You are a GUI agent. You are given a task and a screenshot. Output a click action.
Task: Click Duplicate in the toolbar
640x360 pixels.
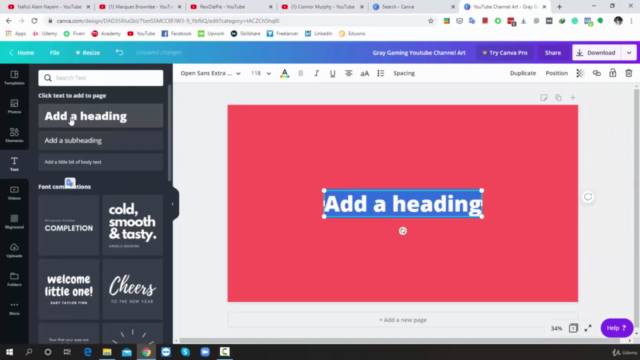click(523, 73)
